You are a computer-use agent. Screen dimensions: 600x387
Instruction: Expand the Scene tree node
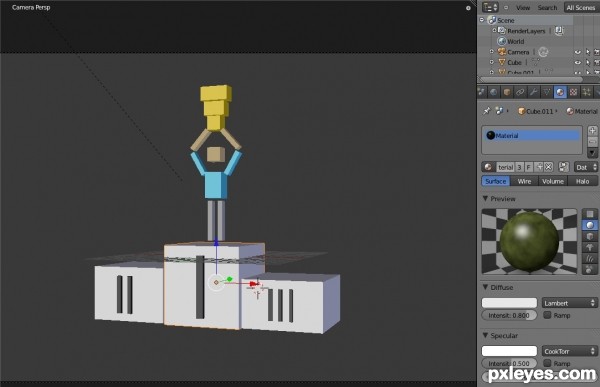point(482,20)
